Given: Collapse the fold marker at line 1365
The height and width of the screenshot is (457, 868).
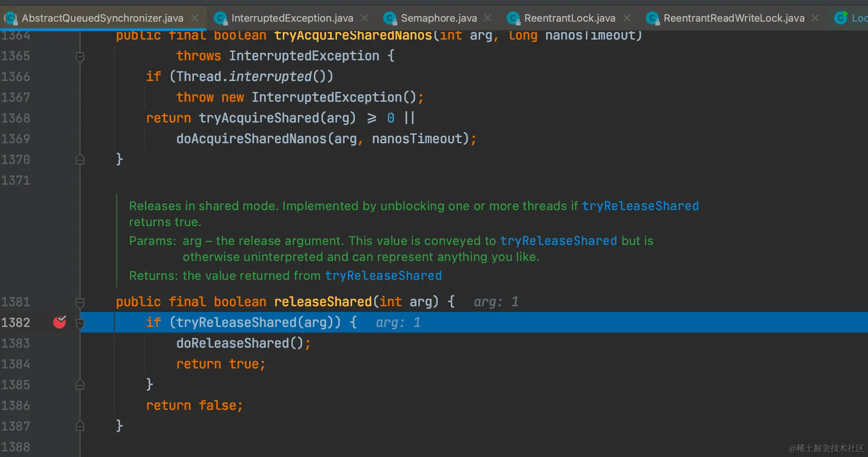Looking at the screenshot, I should [80, 57].
